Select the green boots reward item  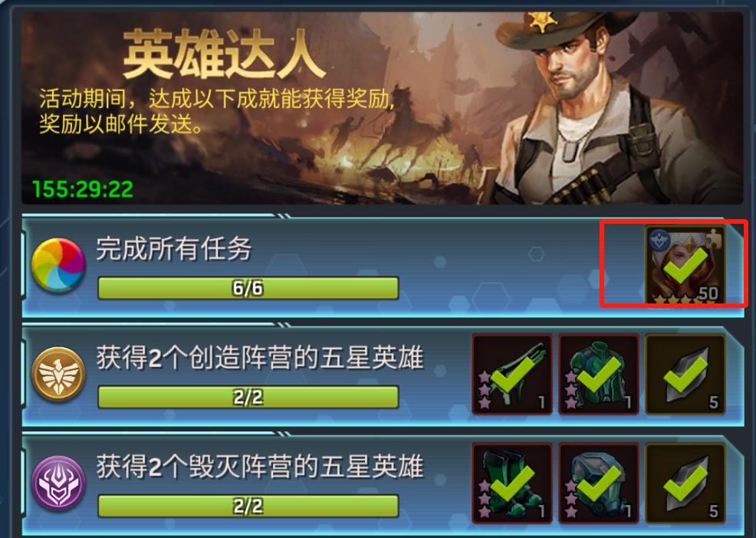[x=512, y=483]
